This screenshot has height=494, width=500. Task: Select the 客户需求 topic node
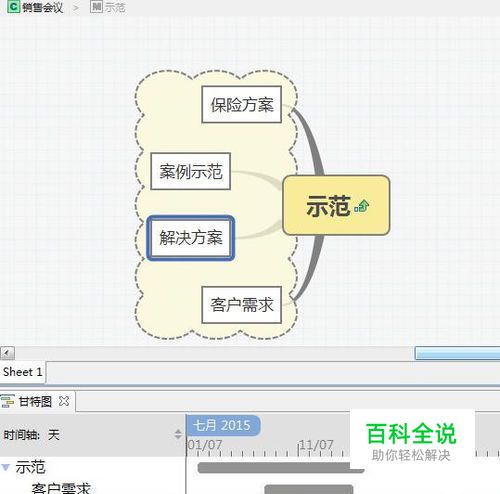click(x=242, y=305)
